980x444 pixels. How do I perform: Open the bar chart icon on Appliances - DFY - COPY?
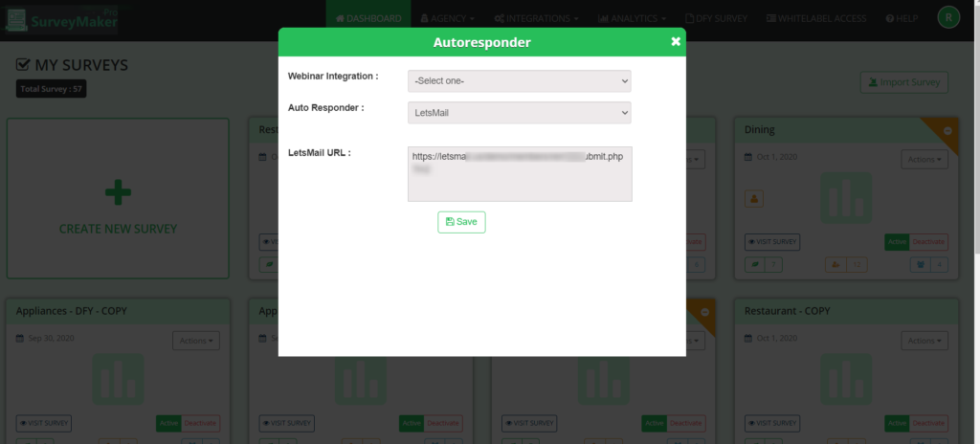pos(118,379)
